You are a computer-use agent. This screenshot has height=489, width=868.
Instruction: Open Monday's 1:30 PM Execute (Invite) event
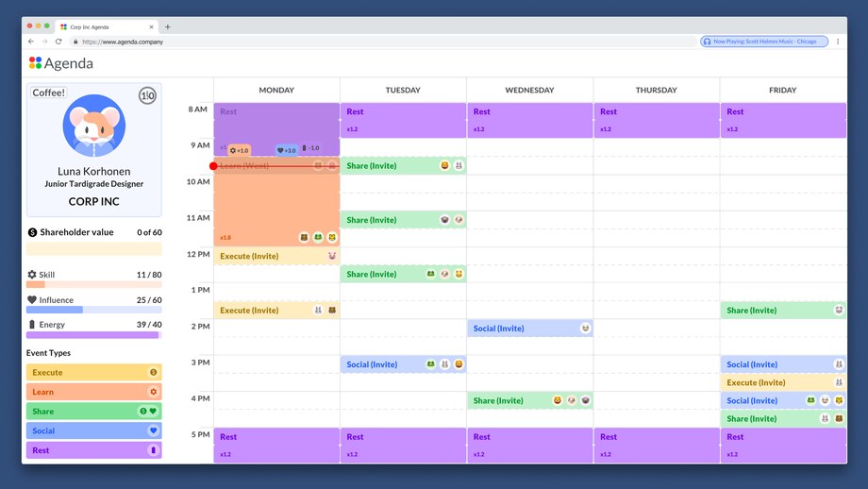pyautogui.click(x=276, y=311)
